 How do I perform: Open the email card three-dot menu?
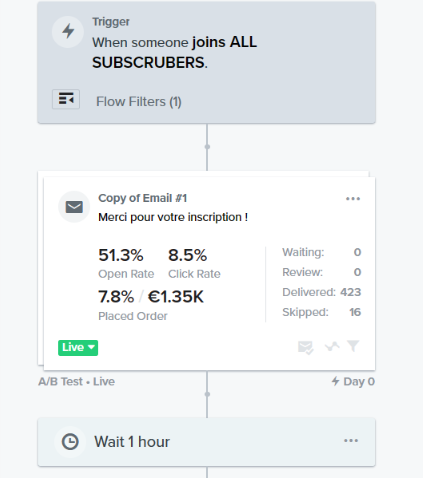(353, 199)
